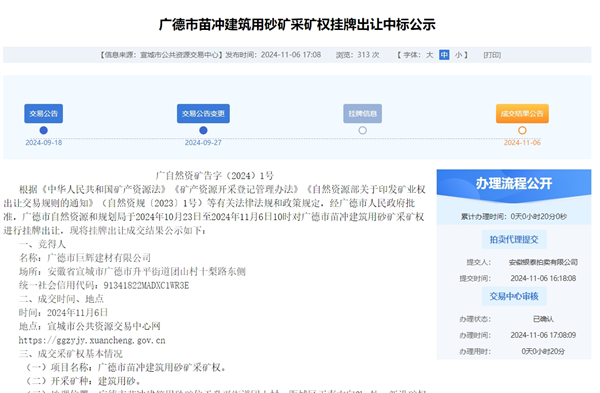Open the 成交结果公告 stage button
The height and width of the screenshot is (393, 600).
tap(522, 114)
